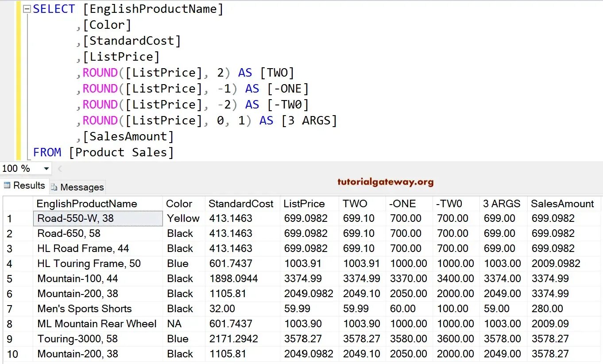Select the -TW0 cell 3400.00

click(x=456, y=279)
